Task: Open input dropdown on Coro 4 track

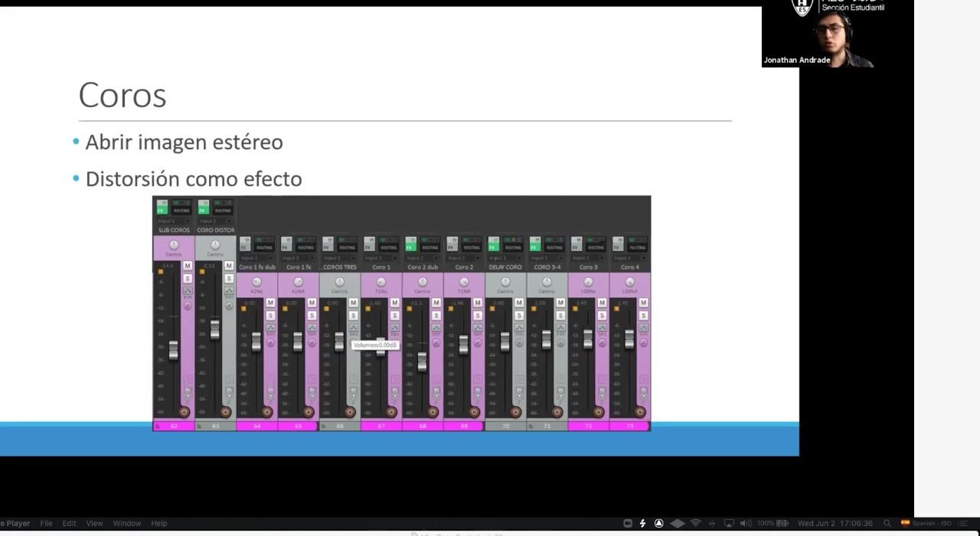Action: tap(629, 258)
